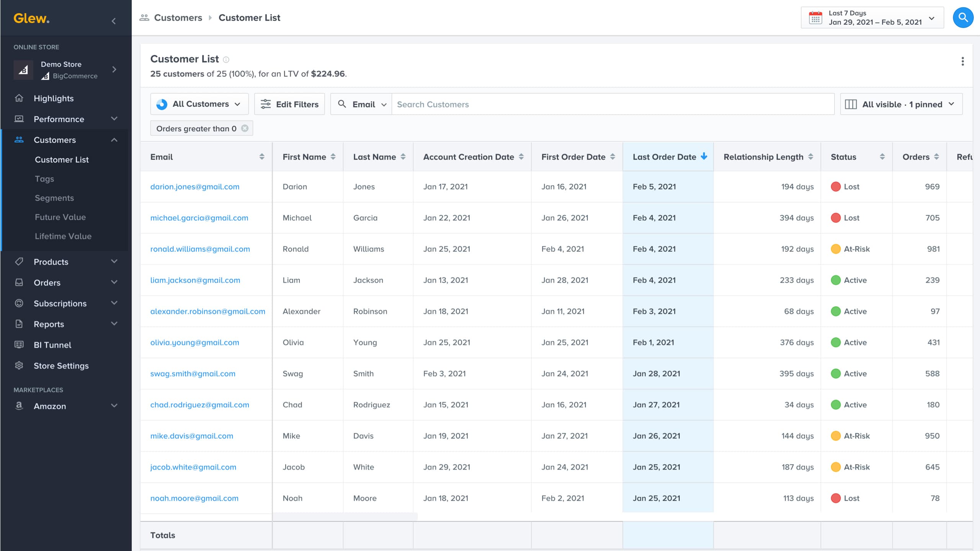Open the blue search button at top right

point(963,18)
